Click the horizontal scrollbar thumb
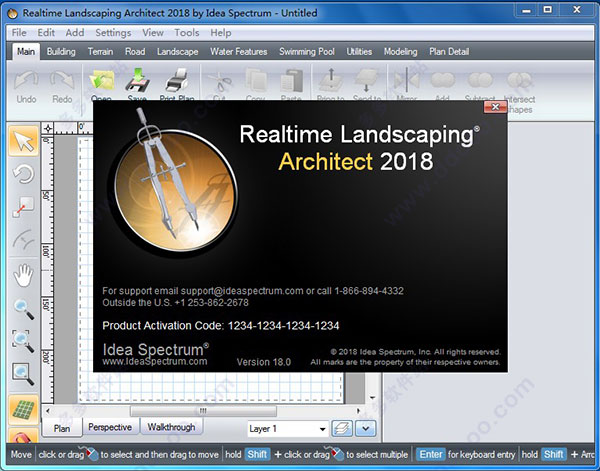The width and height of the screenshot is (600, 471). pyautogui.click(x=203, y=411)
